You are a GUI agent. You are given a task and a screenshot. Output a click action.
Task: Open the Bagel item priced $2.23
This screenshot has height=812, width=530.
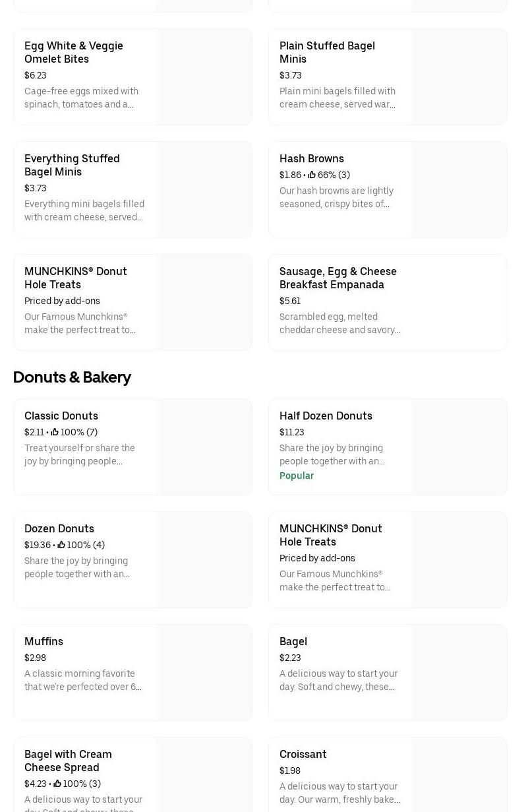pos(293,641)
